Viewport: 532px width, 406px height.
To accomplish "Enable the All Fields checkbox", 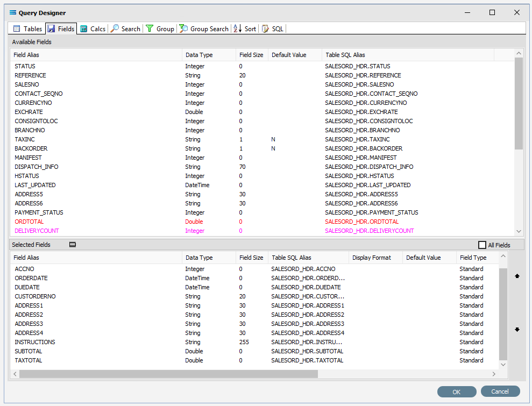I will click(x=482, y=245).
